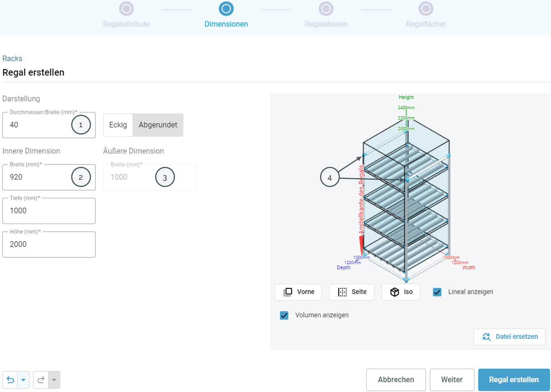Click the redo arrow icon
Viewport: 551px width, 392px height.
(x=41, y=380)
